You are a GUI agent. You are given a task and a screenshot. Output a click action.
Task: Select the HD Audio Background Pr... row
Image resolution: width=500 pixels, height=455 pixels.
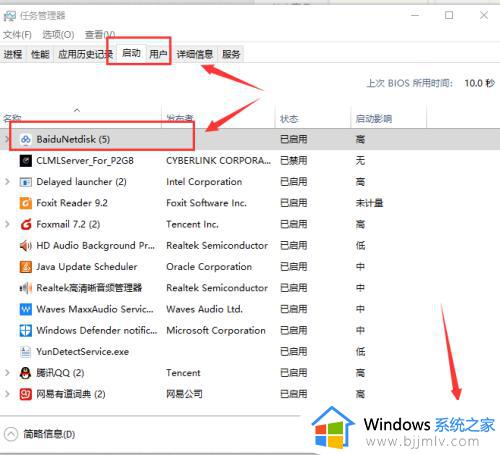(x=95, y=246)
